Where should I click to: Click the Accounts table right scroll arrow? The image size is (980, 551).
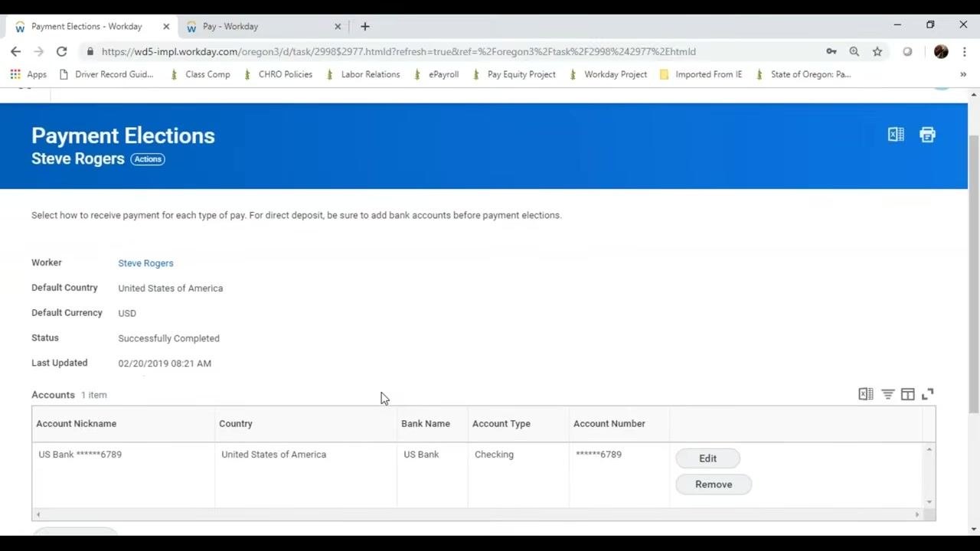click(x=917, y=514)
